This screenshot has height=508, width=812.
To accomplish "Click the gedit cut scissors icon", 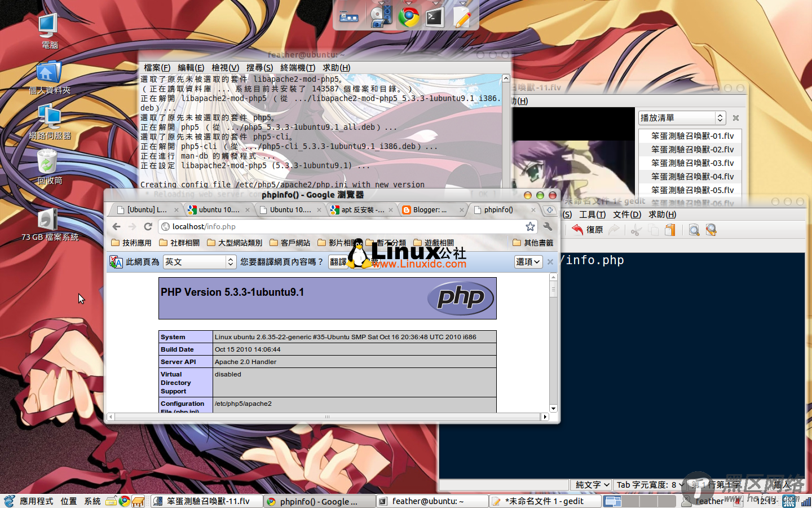I will click(636, 230).
